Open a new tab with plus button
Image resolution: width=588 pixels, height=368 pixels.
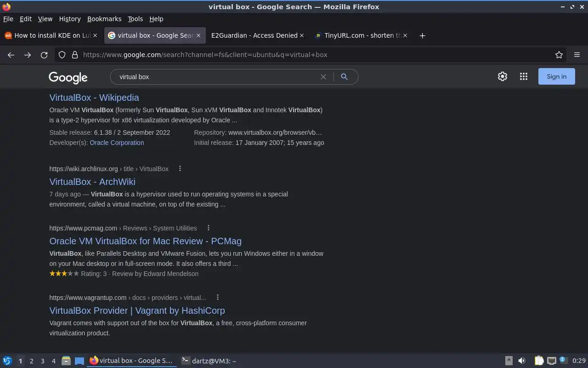pyautogui.click(x=422, y=35)
